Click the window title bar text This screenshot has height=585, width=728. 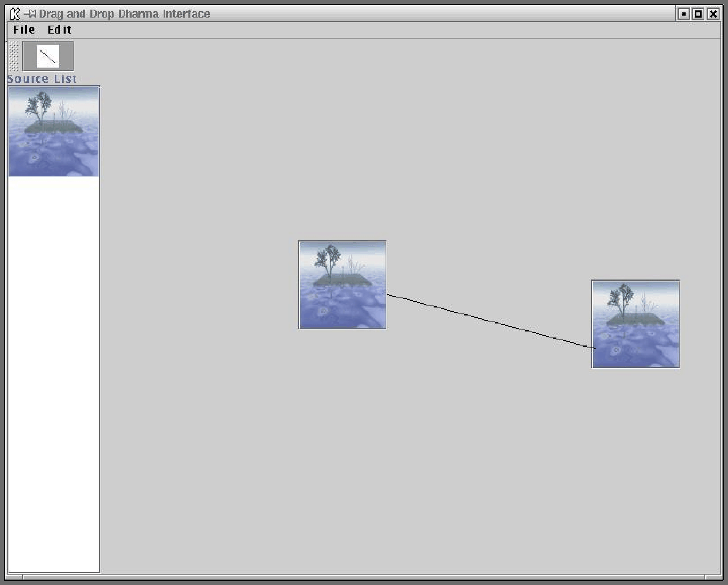click(x=124, y=14)
